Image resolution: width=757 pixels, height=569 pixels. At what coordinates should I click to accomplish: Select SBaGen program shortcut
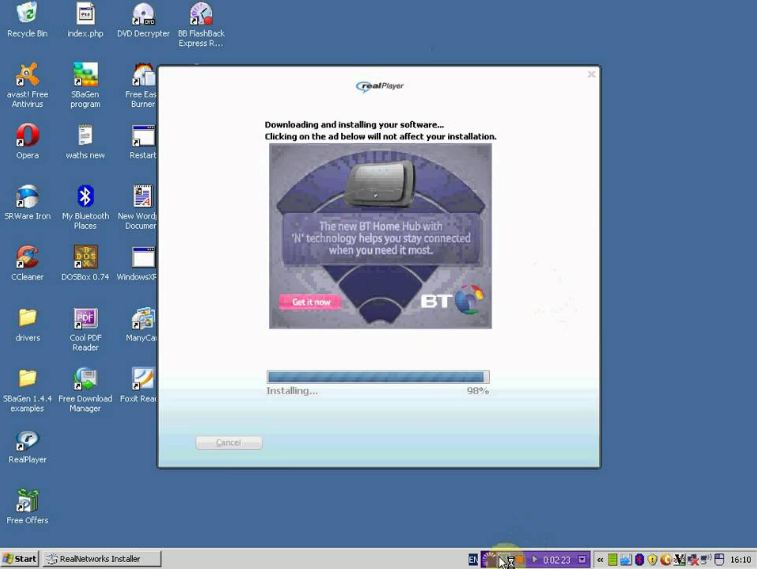[85, 85]
